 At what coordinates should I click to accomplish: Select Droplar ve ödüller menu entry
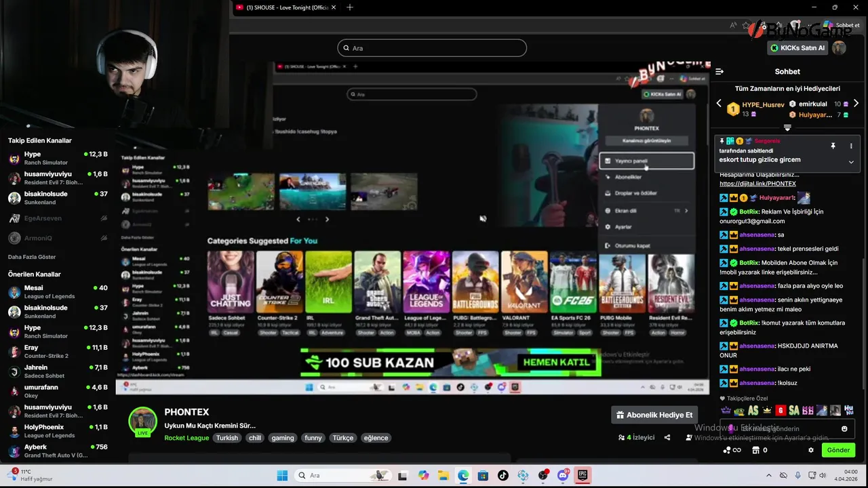click(x=646, y=193)
